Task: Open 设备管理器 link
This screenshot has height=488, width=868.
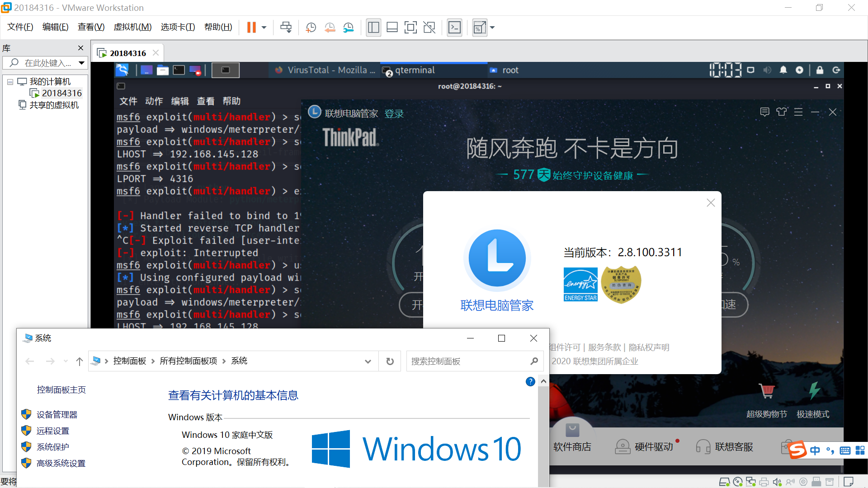Action: click(57, 414)
